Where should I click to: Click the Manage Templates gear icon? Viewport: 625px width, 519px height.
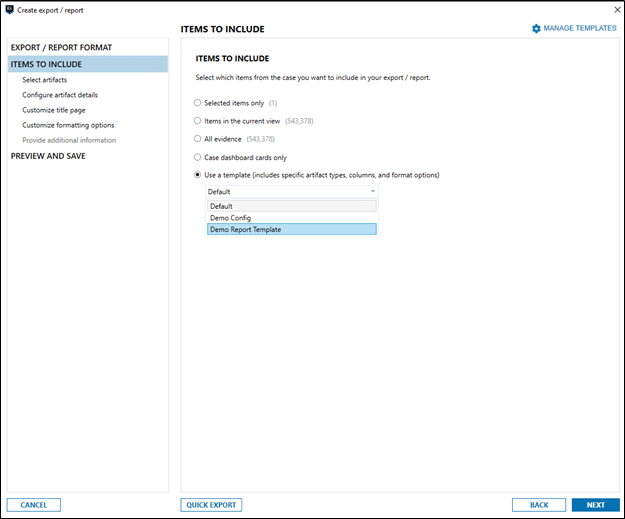point(536,28)
